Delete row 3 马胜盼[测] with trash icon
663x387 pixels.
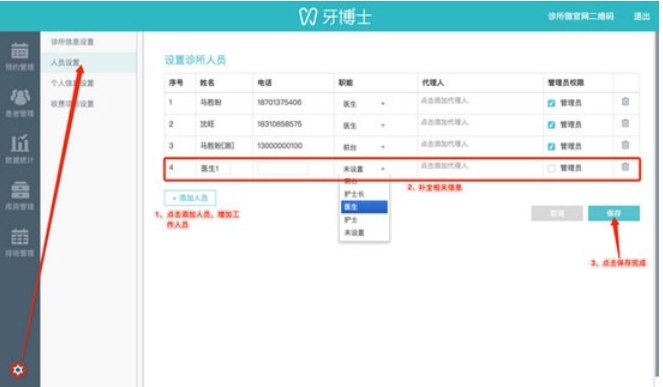point(625,145)
